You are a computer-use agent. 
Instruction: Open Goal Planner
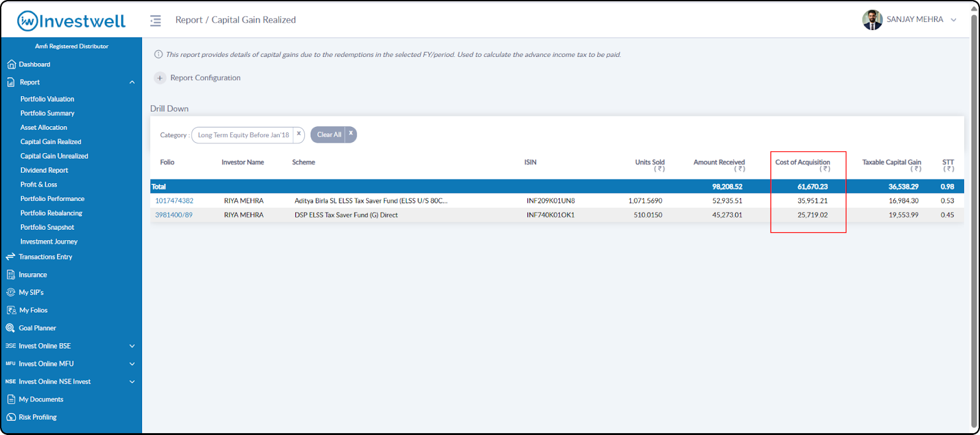[37, 328]
